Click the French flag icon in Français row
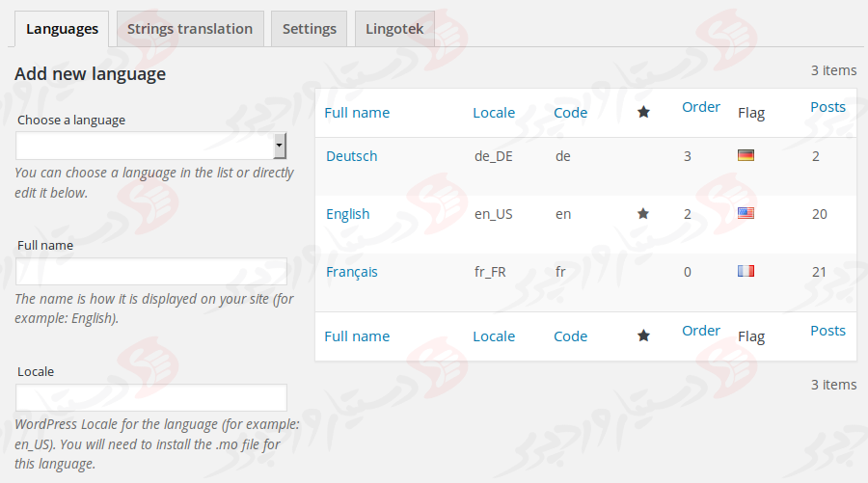868x483 pixels. 746,271
